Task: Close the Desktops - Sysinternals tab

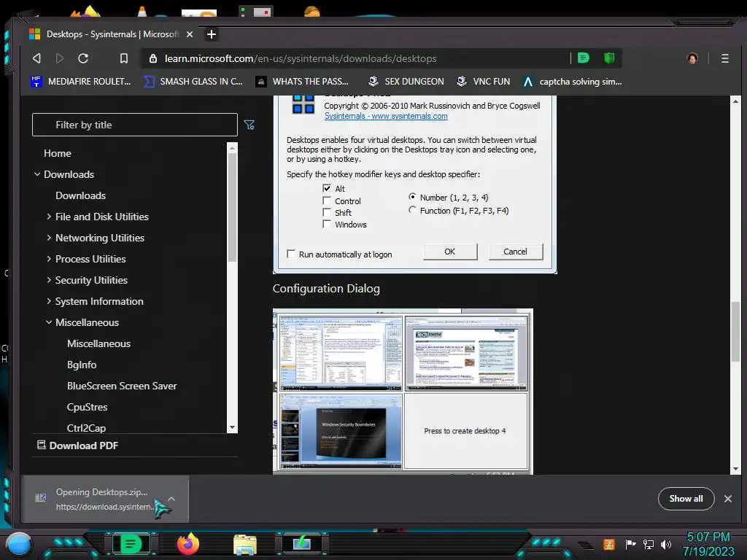Action: click(190, 34)
